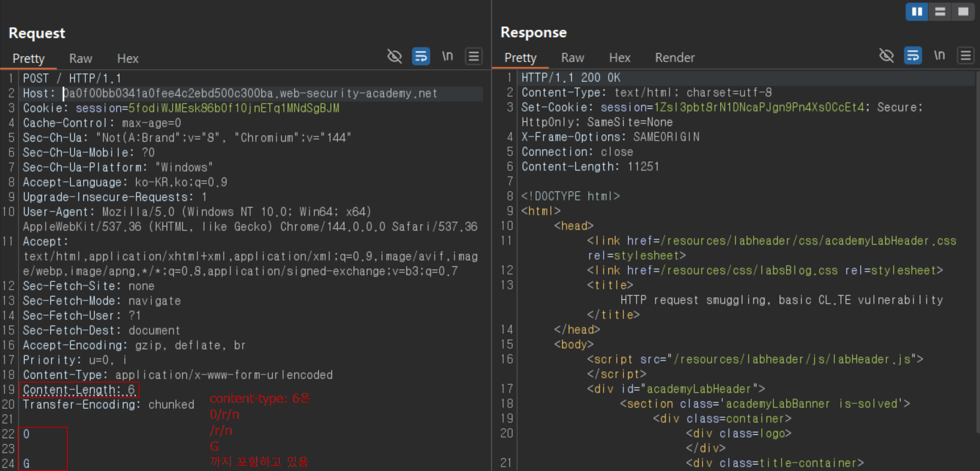Open the Render tab in Response
This screenshot has width=980, height=471.
(675, 57)
